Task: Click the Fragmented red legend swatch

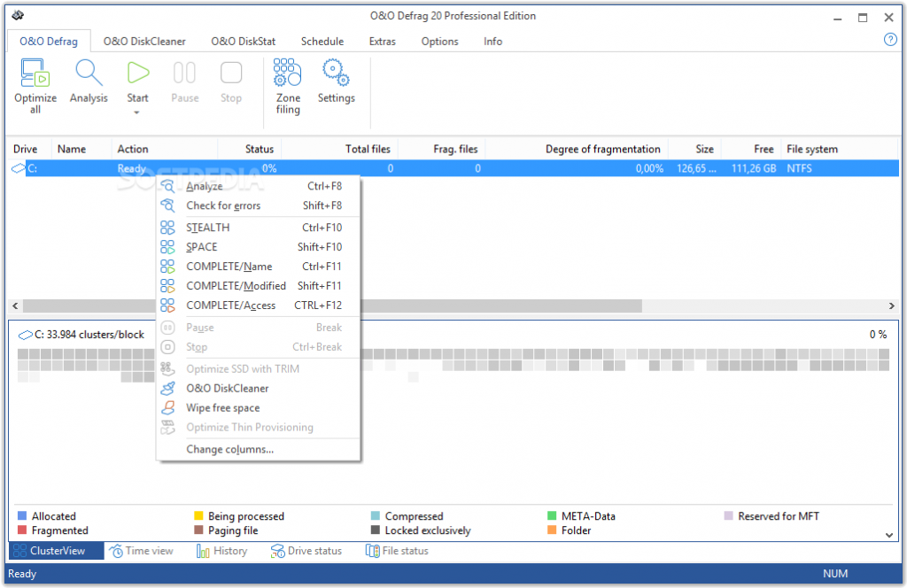Action: click(x=22, y=530)
